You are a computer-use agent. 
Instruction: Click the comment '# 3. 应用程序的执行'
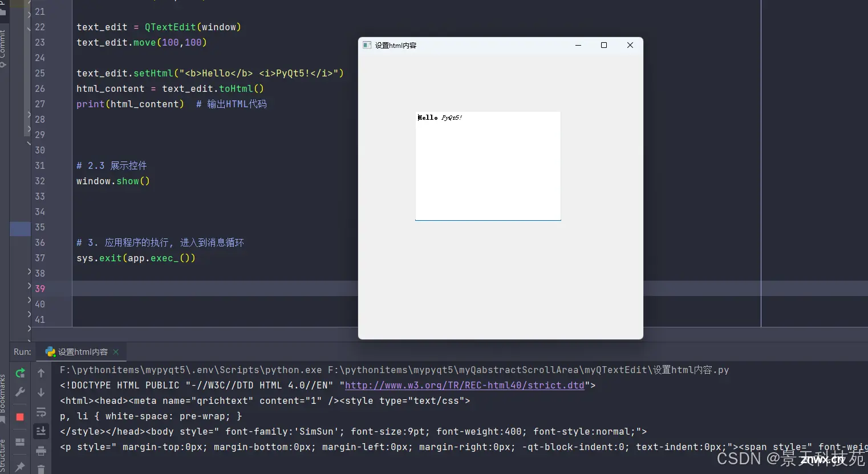pos(160,243)
